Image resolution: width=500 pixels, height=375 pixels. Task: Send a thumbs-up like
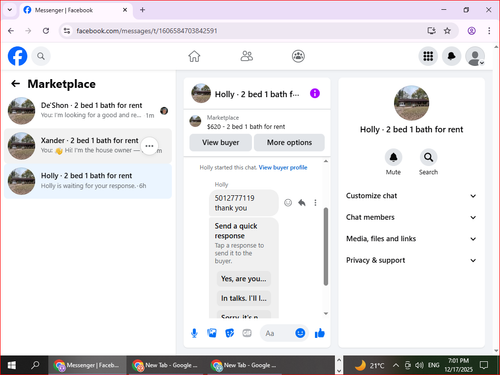click(x=320, y=333)
